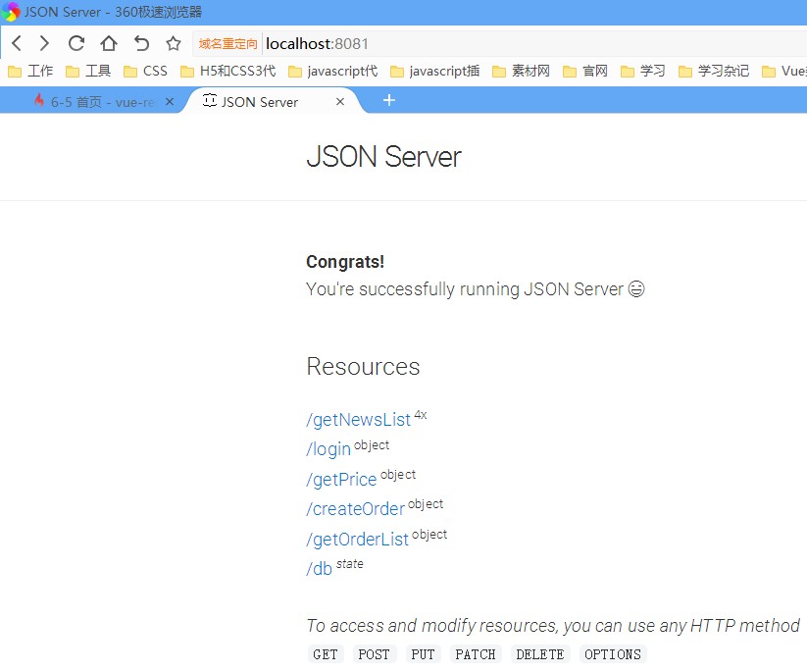Click the home icon in the toolbar
The width and height of the screenshot is (807, 672).
[x=109, y=43]
